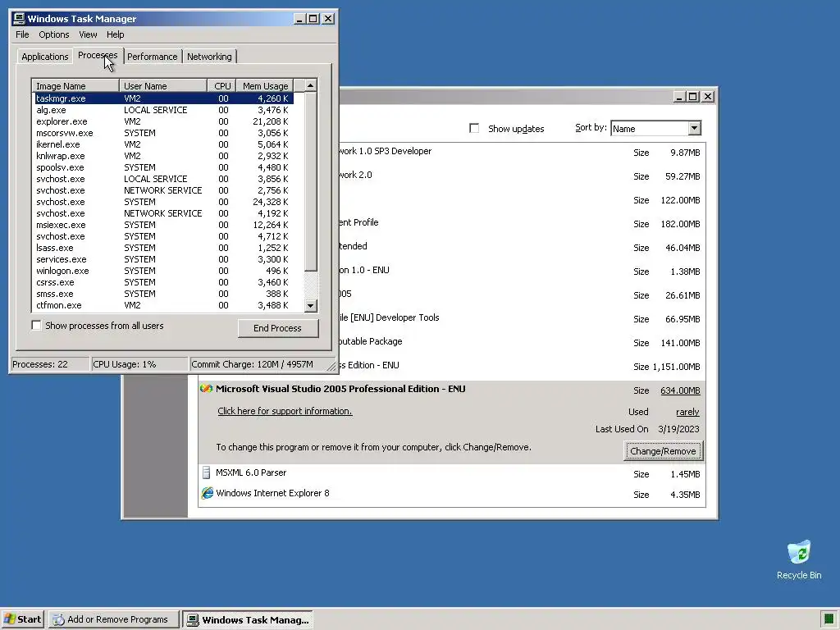
Task: Select the alg.exe process
Action: coord(163,110)
